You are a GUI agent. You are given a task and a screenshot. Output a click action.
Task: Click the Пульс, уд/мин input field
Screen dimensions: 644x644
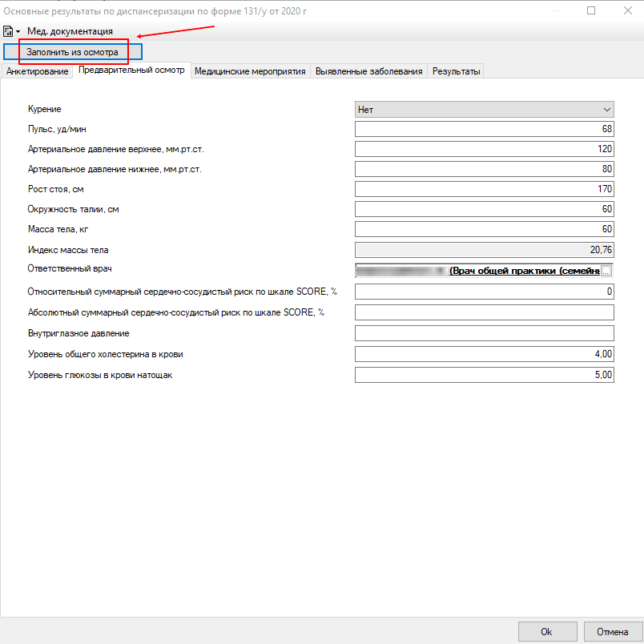[x=484, y=129]
